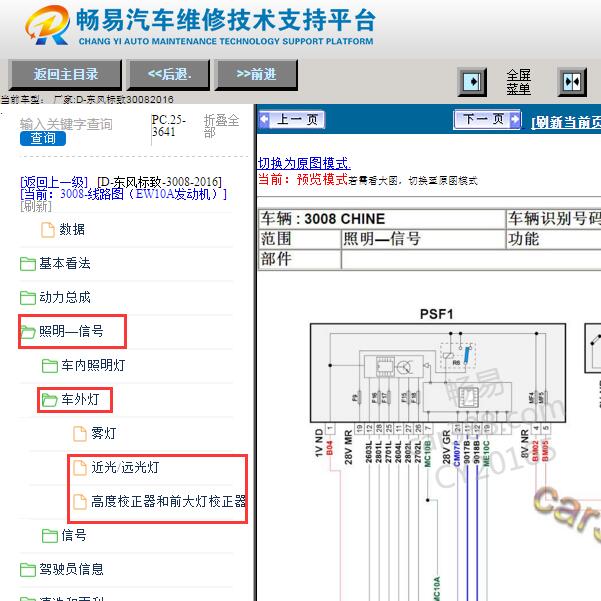Open 高度校正器和前大灯校正器 document
The height and width of the screenshot is (601, 601).
click(x=169, y=501)
